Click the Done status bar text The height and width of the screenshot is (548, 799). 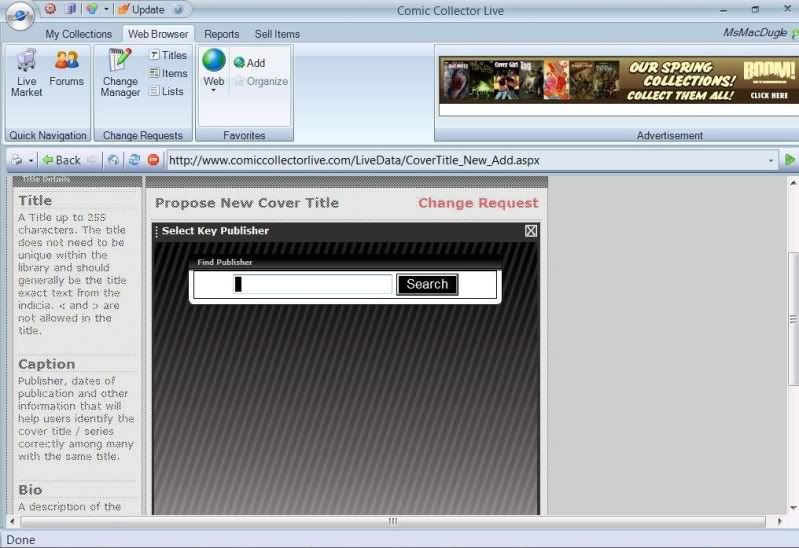[x=21, y=539]
